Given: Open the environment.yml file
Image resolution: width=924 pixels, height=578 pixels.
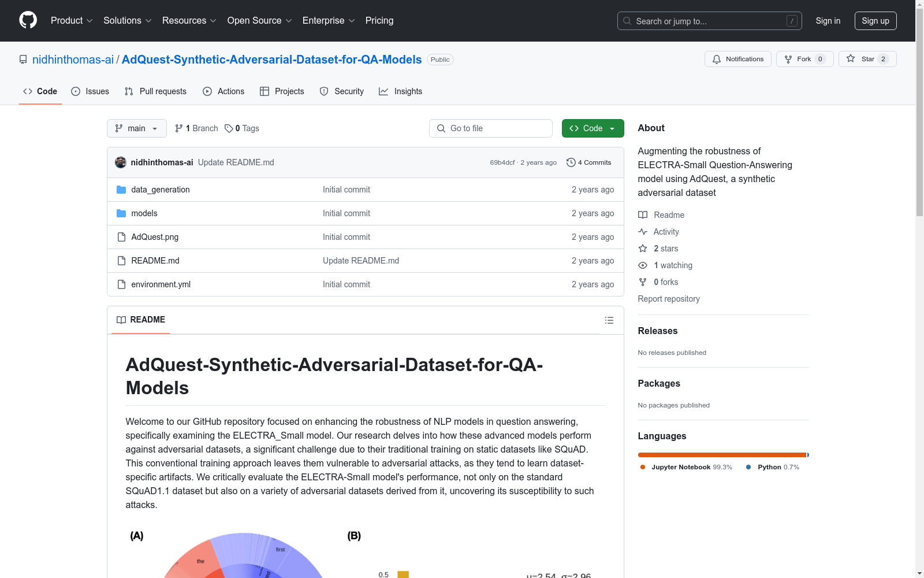Looking at the screenshot, I should (161, 284).
